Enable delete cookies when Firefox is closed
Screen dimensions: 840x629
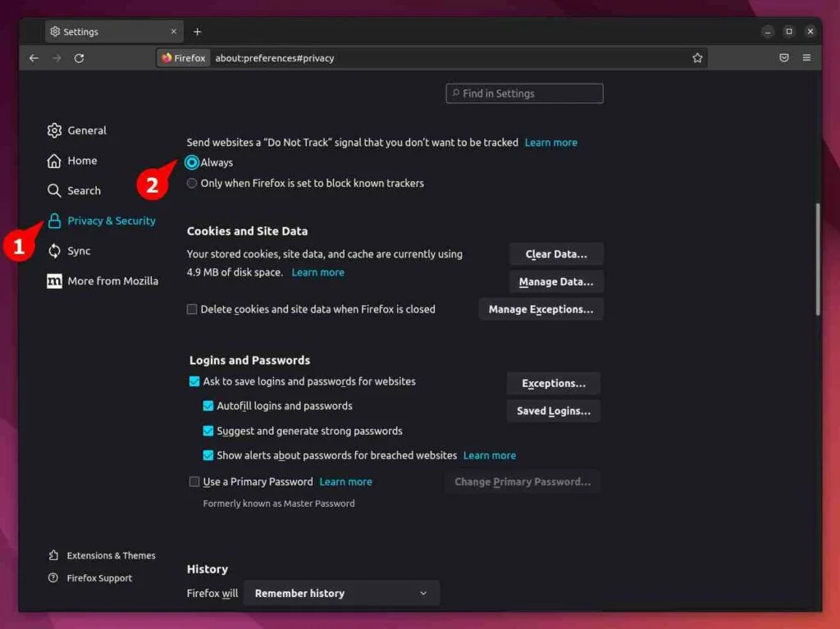(x=192, y=309)
